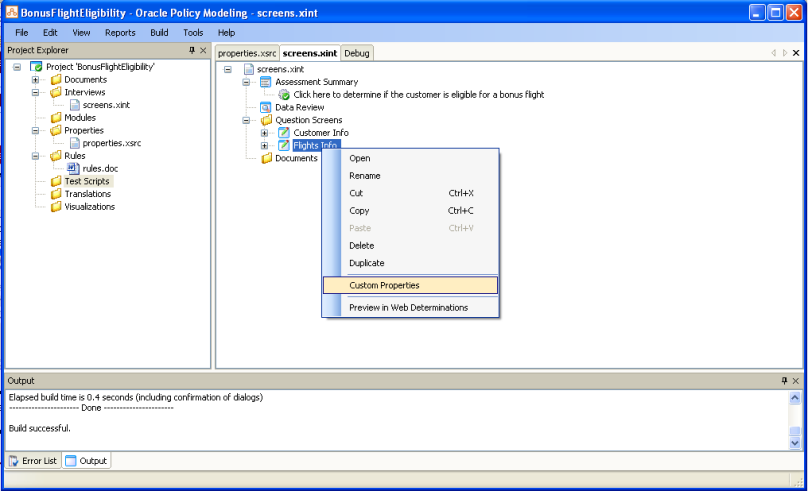Screen dimensions: 808x491
Task: Open the Help menu
Action: (226, 32)
